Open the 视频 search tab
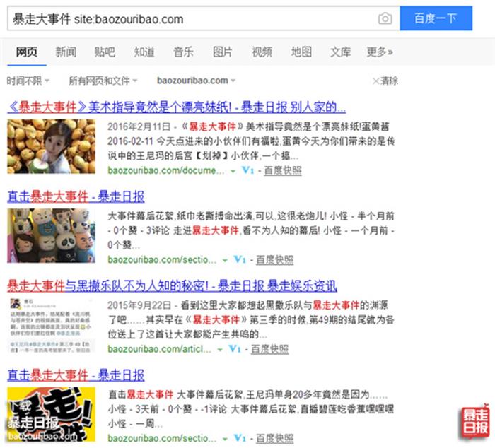This screenshot has height=448, width=495. [x=262, y=52]
